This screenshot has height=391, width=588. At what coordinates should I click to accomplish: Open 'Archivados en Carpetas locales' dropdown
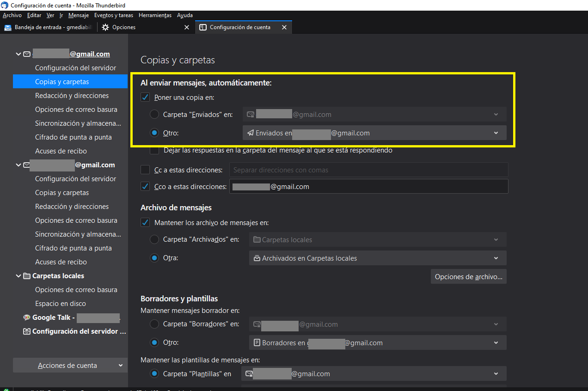[x=378, y=258]
